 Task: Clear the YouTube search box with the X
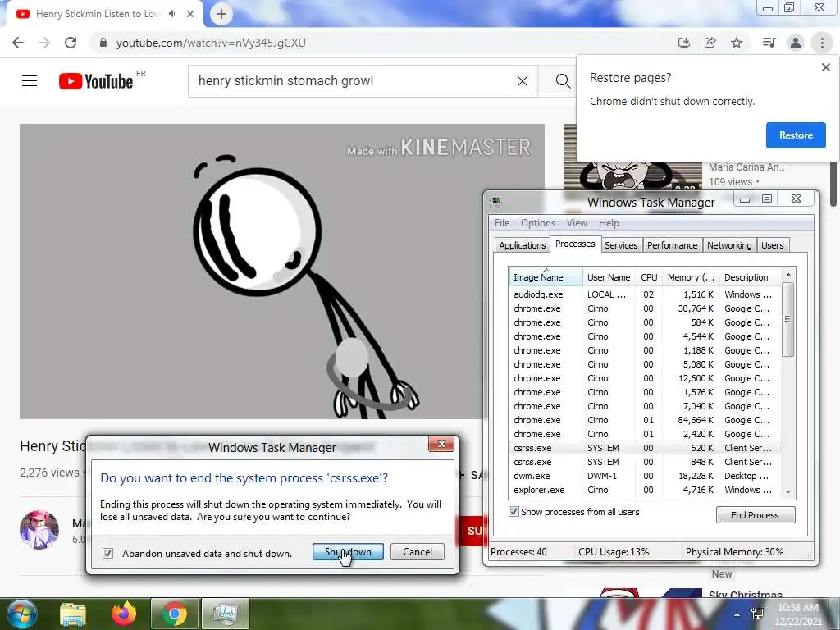pyautogui.click(x=523, y=81)
